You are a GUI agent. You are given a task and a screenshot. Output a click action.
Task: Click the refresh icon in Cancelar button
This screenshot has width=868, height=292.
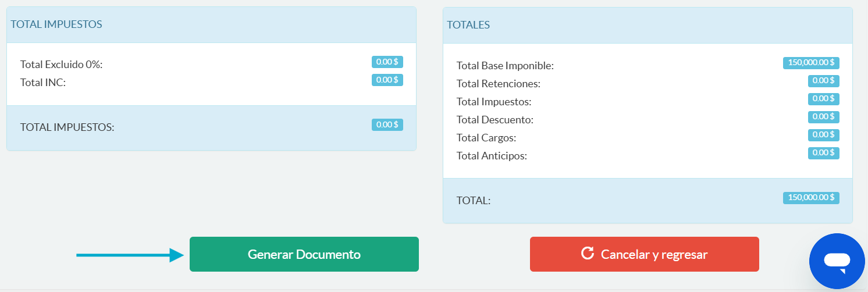(588, 254)
